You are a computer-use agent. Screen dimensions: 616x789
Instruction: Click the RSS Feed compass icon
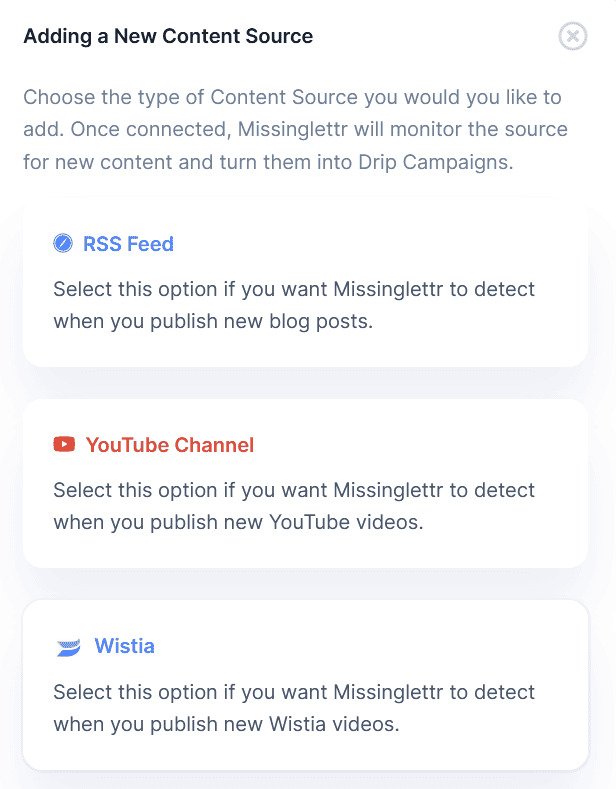pos(63,243)
